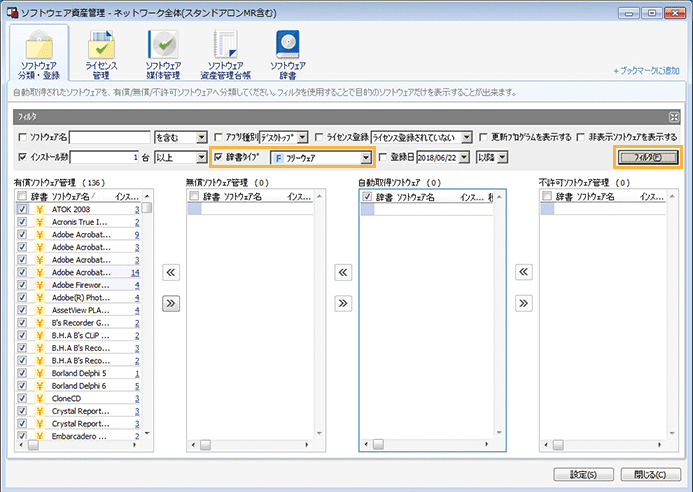Open the 2018/06/22 date dropdown
Viewport: 693px width, 492px height.
click(x=464, y=157)
